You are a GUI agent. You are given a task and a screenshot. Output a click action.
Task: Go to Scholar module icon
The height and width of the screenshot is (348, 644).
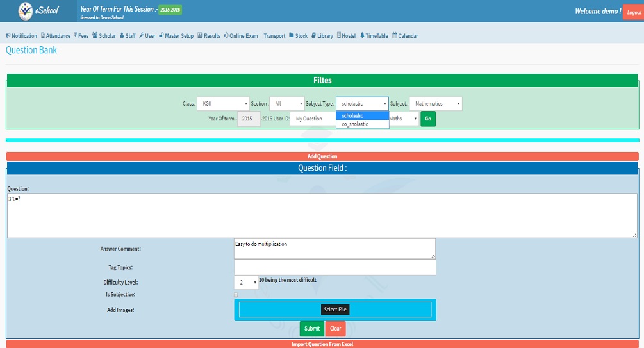(x=95, y=36)
